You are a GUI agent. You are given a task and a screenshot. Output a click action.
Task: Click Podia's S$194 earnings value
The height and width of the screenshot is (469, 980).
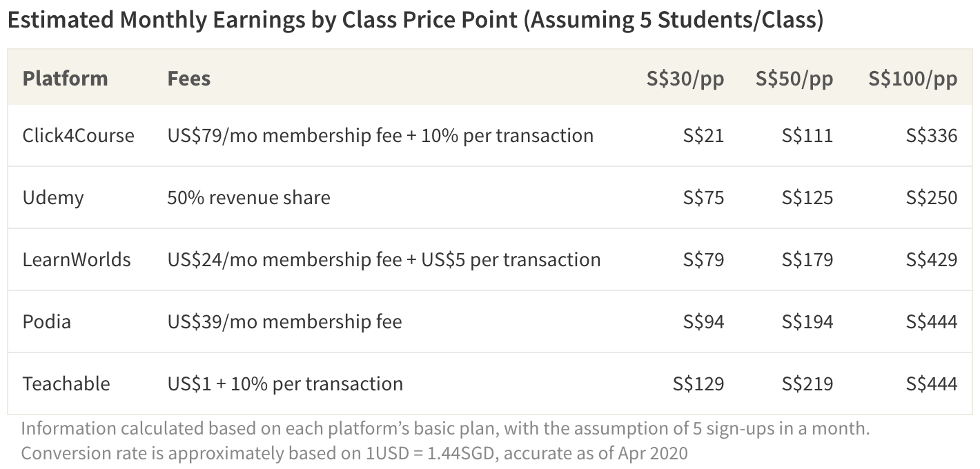pos(807,321)
